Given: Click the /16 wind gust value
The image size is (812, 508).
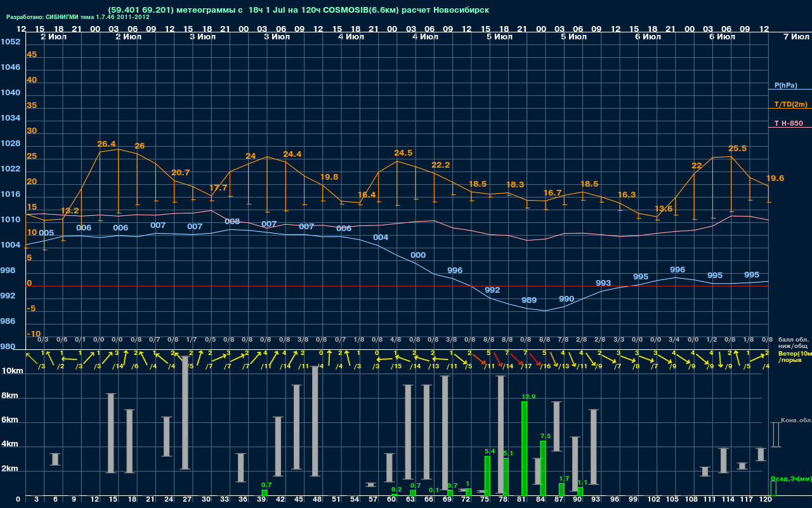Looking at the screenshot, I should [545, 366].
